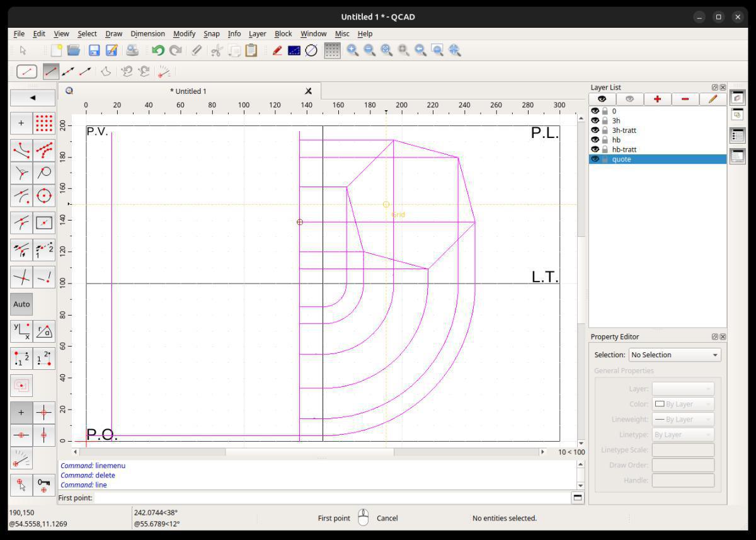Add a new layer with red plus
756x540 pixels.
coord(657,99)
